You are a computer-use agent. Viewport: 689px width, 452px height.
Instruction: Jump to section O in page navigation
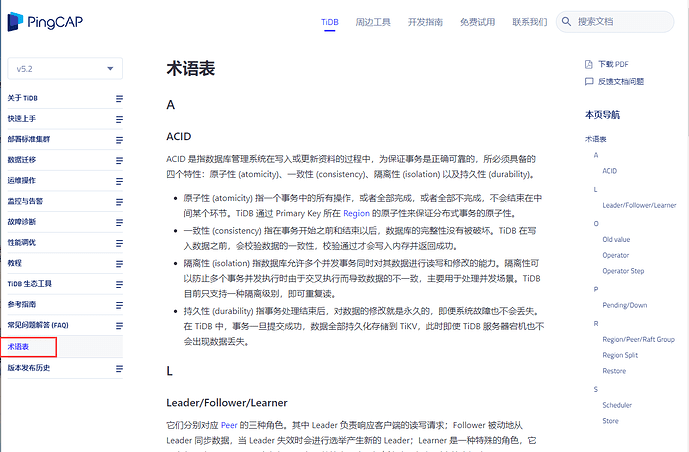tap(596, 224)
